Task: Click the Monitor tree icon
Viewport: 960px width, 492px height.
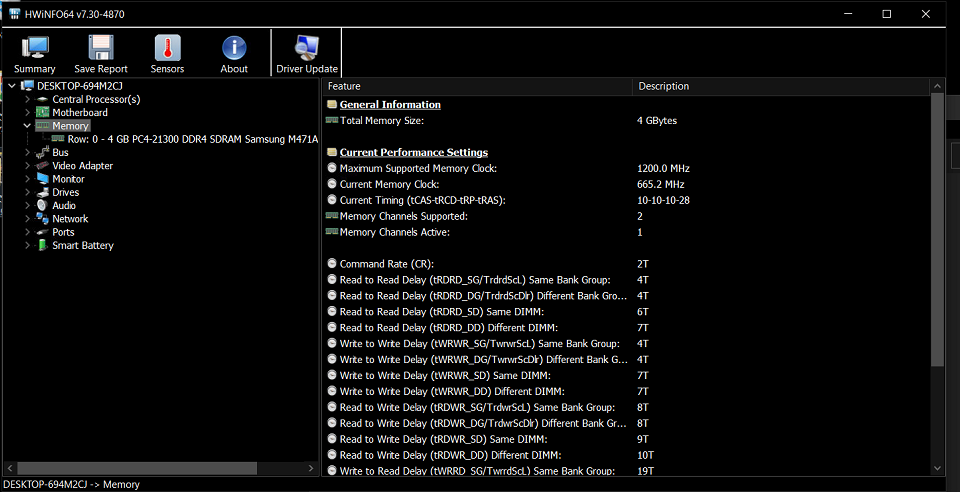Action: pyautogui.click(x=43, y=179)
